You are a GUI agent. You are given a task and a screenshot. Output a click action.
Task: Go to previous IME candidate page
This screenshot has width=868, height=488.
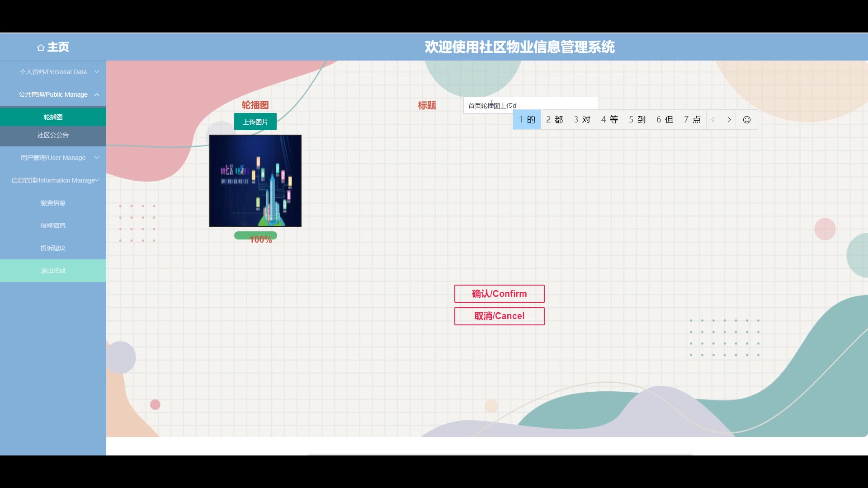tap(713, 120)
